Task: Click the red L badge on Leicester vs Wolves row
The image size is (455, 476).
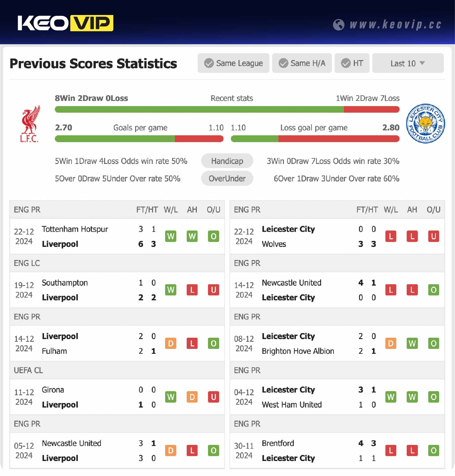Action: pyautogui.click(x=391, y=236)
